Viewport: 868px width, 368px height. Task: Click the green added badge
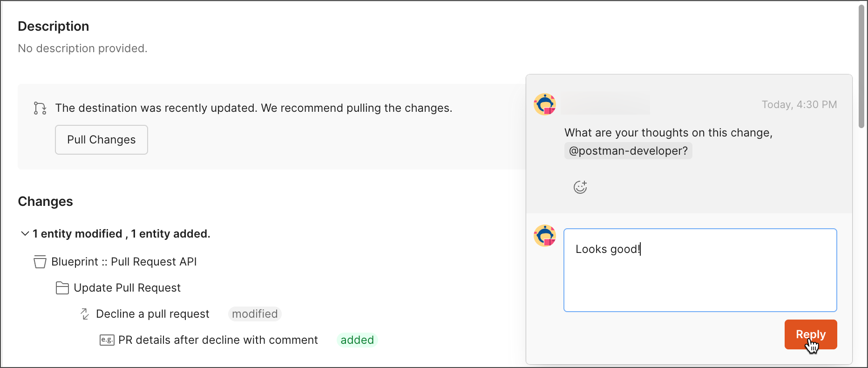357,340
